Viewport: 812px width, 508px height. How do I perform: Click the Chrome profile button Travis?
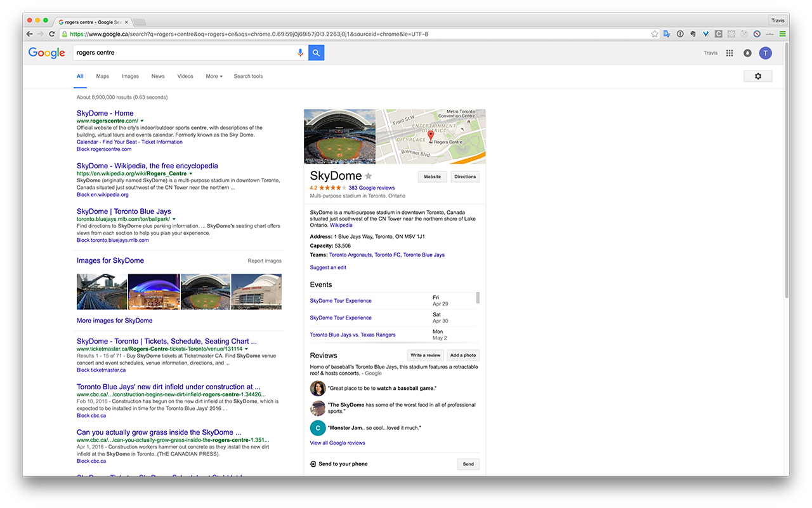tap(778, 20)
